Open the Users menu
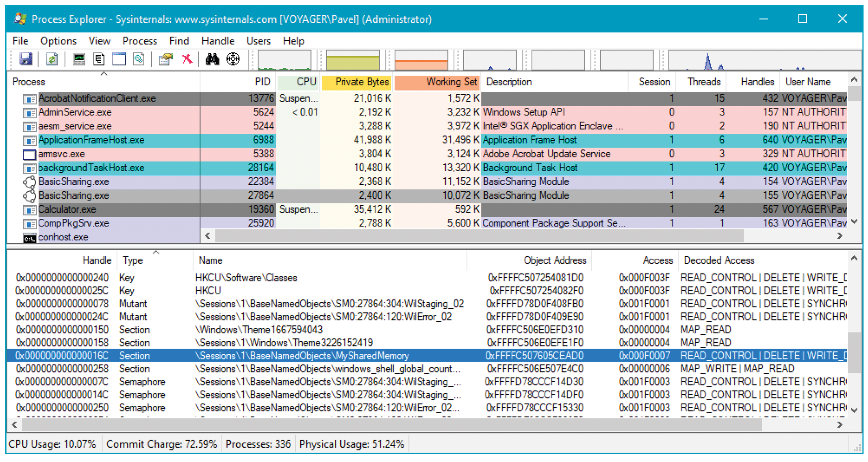Image resolution: width=868 pixels, height=462 pixels. point(258,41)
